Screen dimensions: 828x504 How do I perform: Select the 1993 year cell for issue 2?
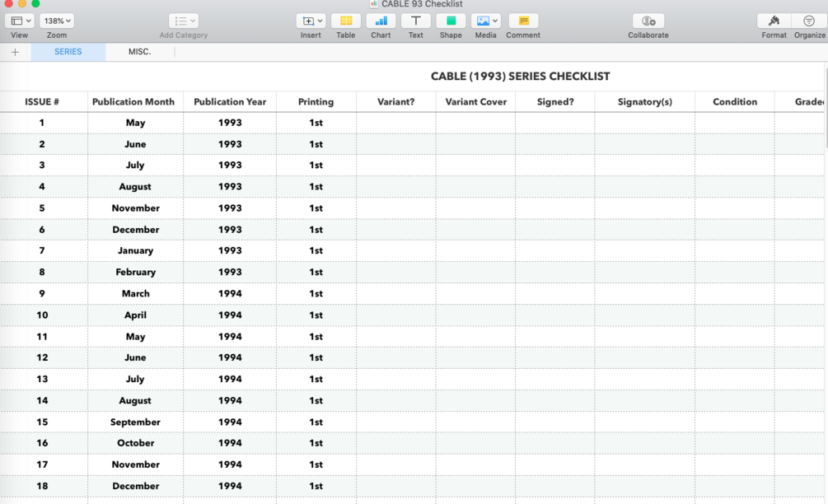pos(230,144)
